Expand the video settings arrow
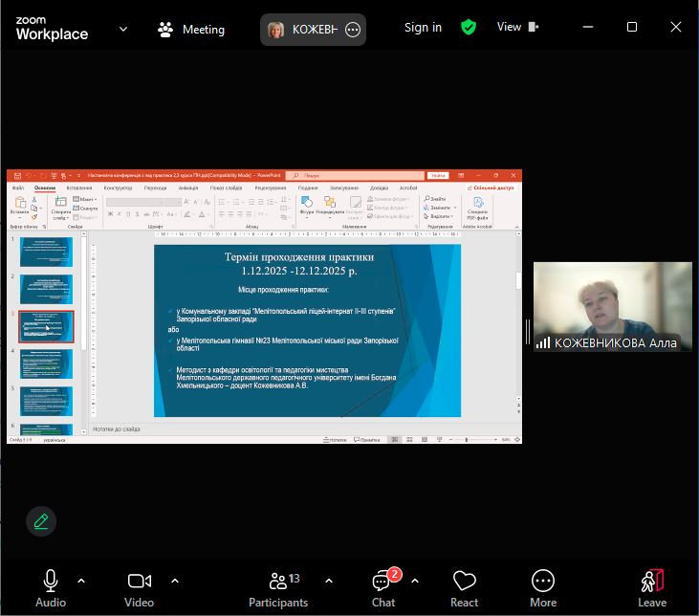Screen dimensions: 699x616 point(174,581)
